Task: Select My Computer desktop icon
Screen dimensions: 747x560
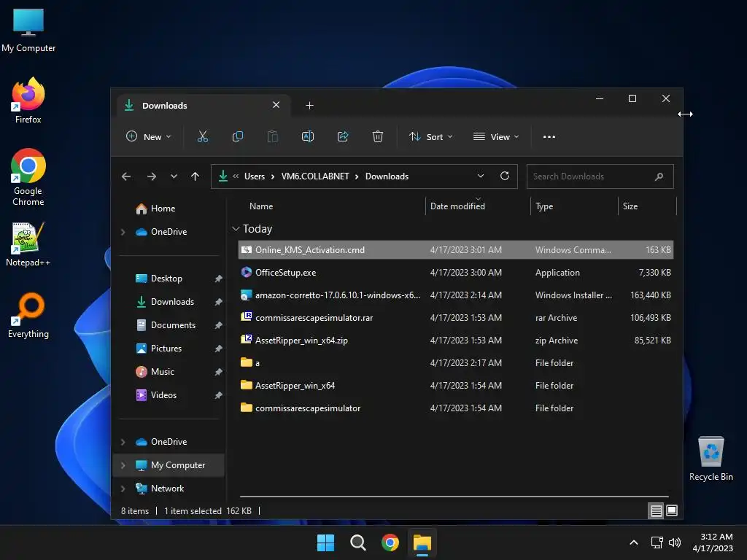Action: 28,31
